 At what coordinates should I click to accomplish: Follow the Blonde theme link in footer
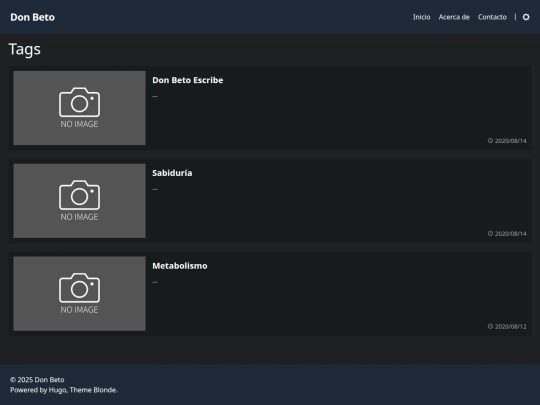[105, 390]
